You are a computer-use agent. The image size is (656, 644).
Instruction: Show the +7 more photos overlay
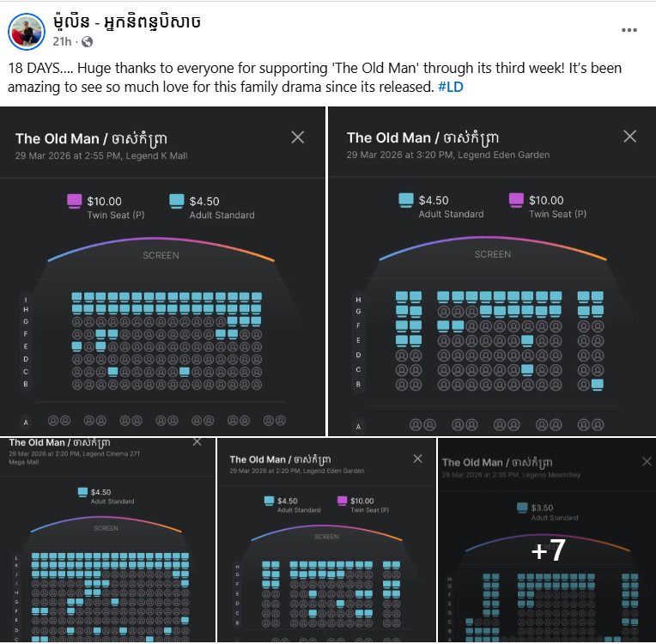(548, 550)
